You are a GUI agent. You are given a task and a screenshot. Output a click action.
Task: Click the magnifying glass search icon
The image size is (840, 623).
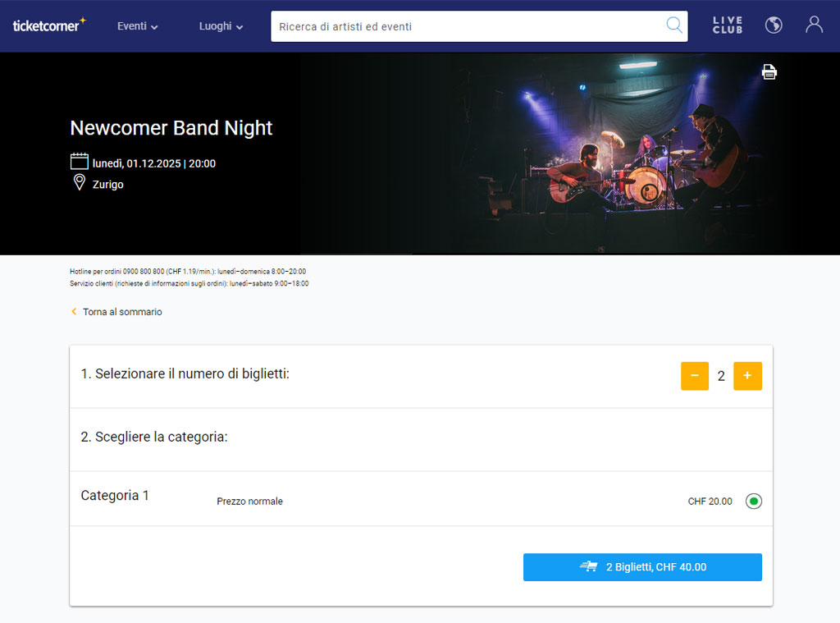coord(674,25)
